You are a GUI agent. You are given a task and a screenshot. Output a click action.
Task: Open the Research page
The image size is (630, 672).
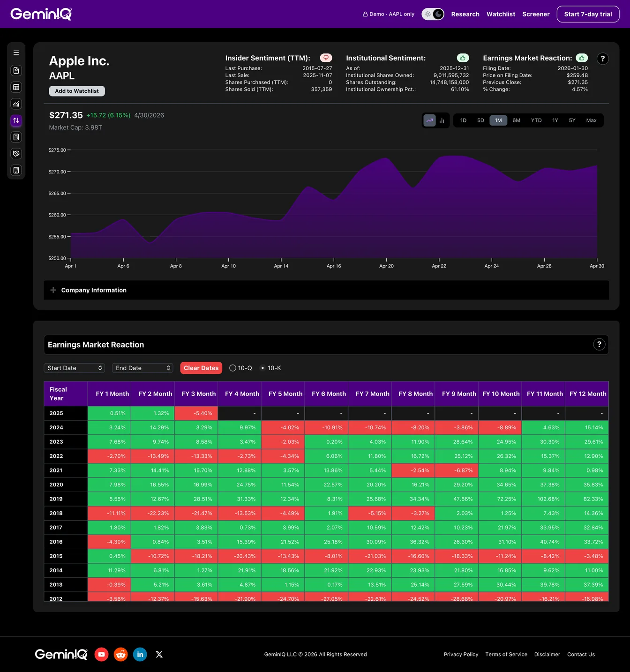click(x=465, y=14)
